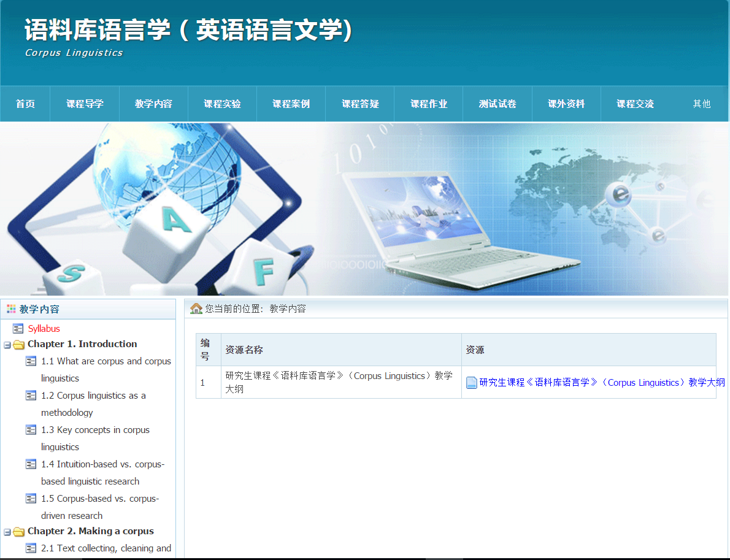
Task: Open the 首页 navigation menu item
Action: (x=25, y=104)
